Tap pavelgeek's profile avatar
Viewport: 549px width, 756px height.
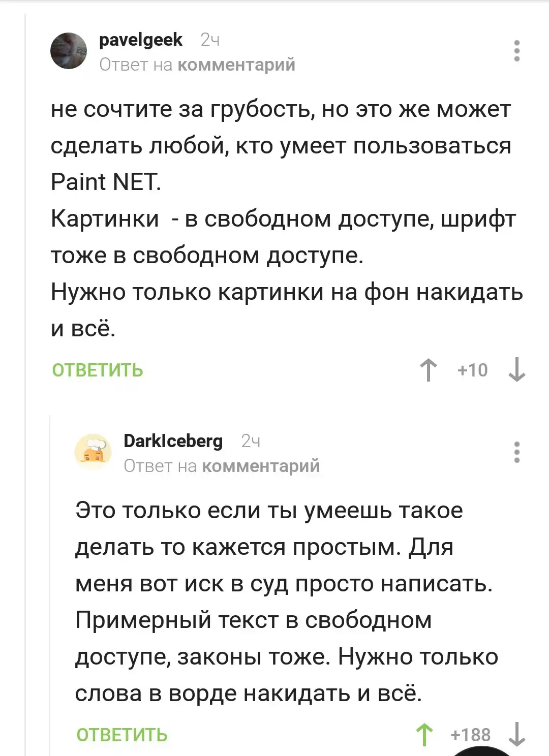69,51
